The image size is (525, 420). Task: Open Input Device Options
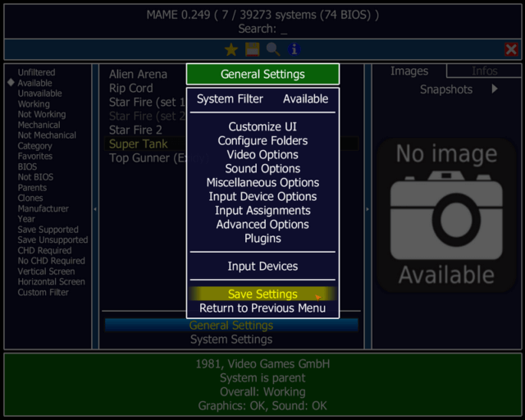(262, 197)
